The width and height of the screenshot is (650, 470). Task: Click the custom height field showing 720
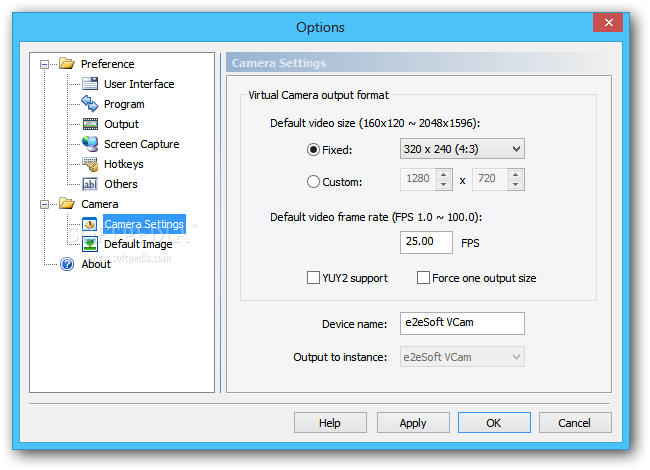[490, 179]
